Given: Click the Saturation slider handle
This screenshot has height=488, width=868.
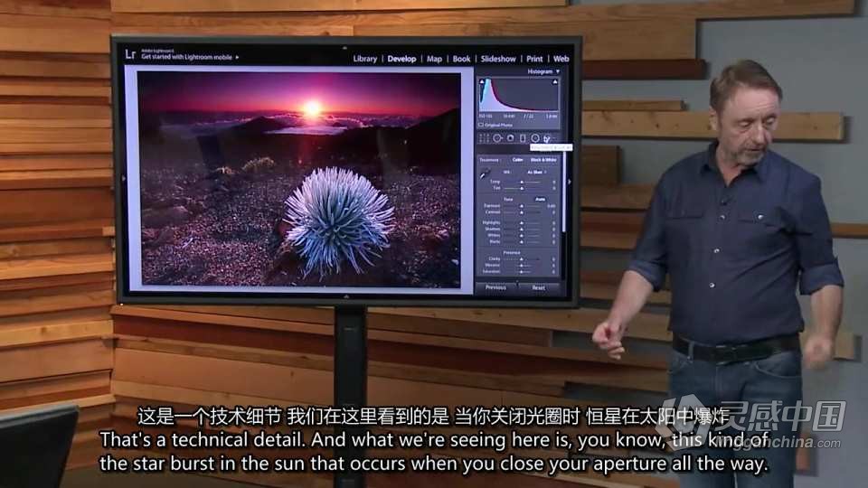Looking at the screenshot, I should (522, 272).
